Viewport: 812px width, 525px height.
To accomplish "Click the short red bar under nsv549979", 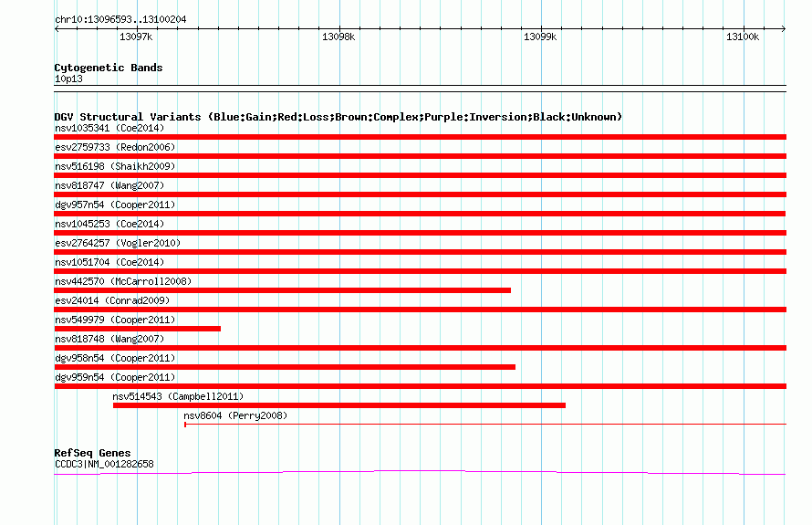I will click(x=137, y=329).
